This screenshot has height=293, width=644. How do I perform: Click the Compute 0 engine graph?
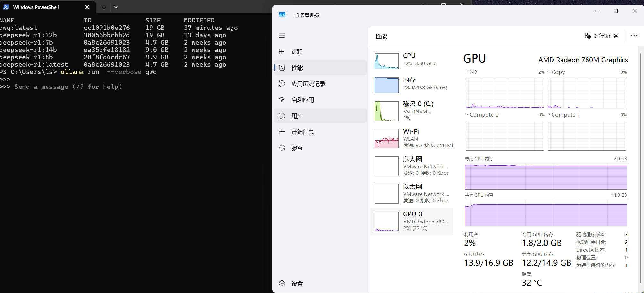[x=505, y=136]
